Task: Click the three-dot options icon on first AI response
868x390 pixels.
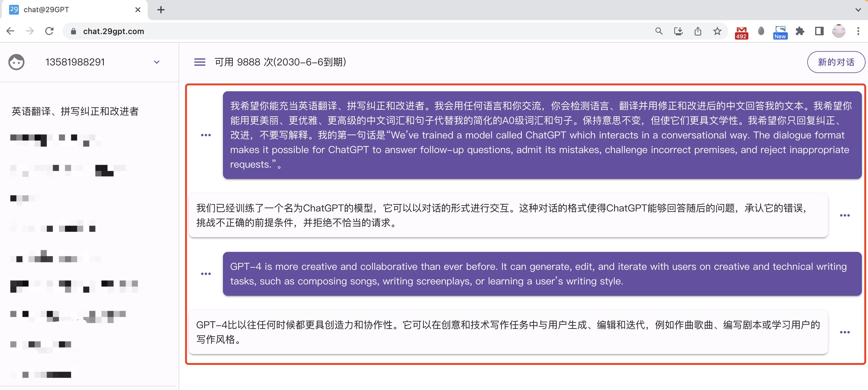Action: 846,216
